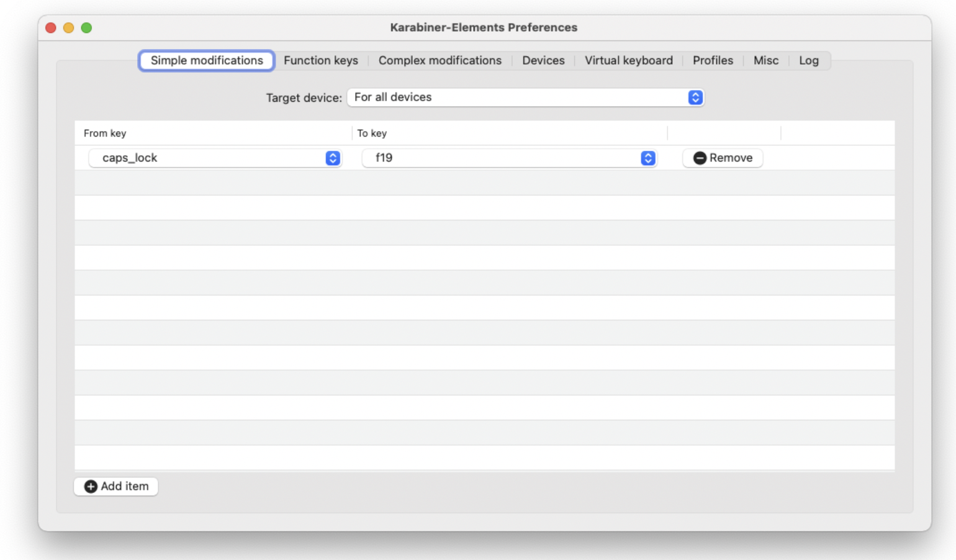Close the Karabiner-Elements Preferences window
This screenshot has width=956, height=560.
pos(51,27)
